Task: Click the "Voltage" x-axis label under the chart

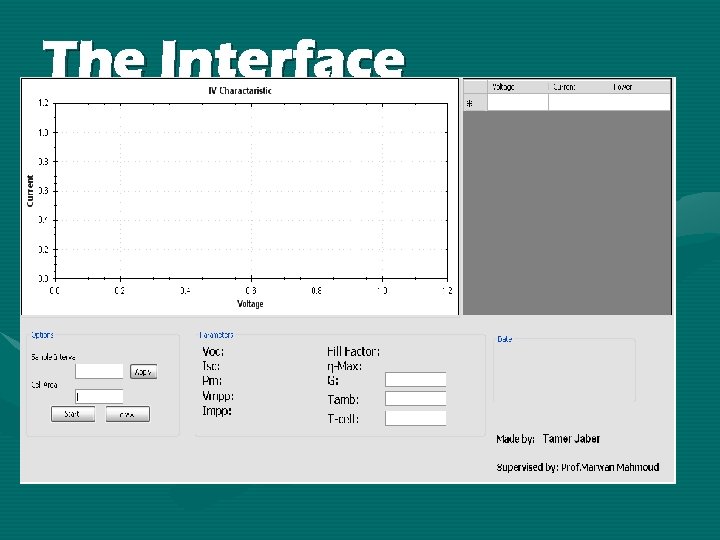Action: (x=250, y=304)
